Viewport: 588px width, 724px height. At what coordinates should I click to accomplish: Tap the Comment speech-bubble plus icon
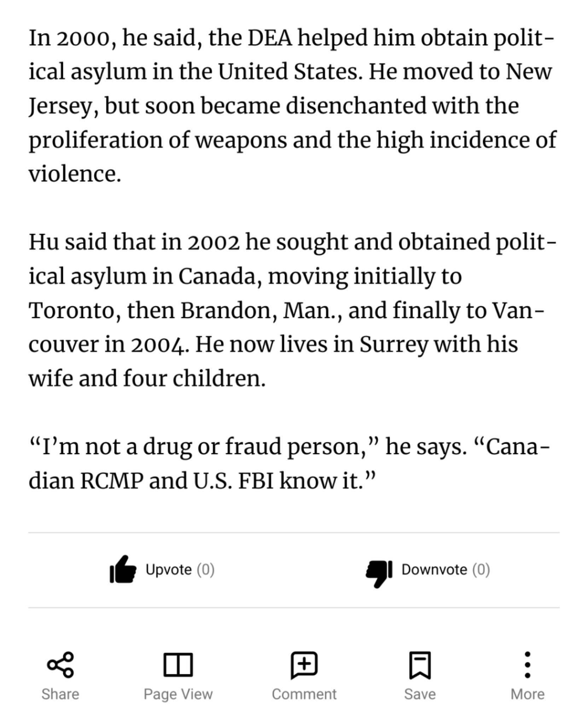pyautogui.click(x=304, y=665)
